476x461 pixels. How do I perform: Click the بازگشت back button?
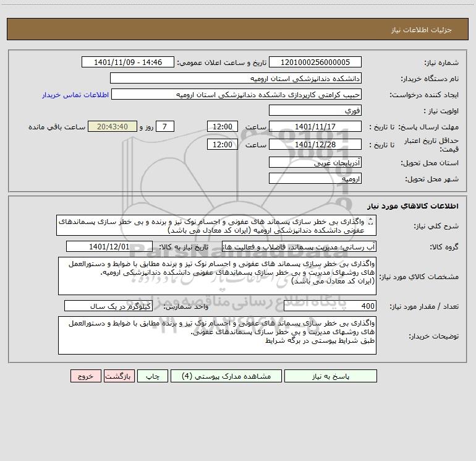[119, 376]
